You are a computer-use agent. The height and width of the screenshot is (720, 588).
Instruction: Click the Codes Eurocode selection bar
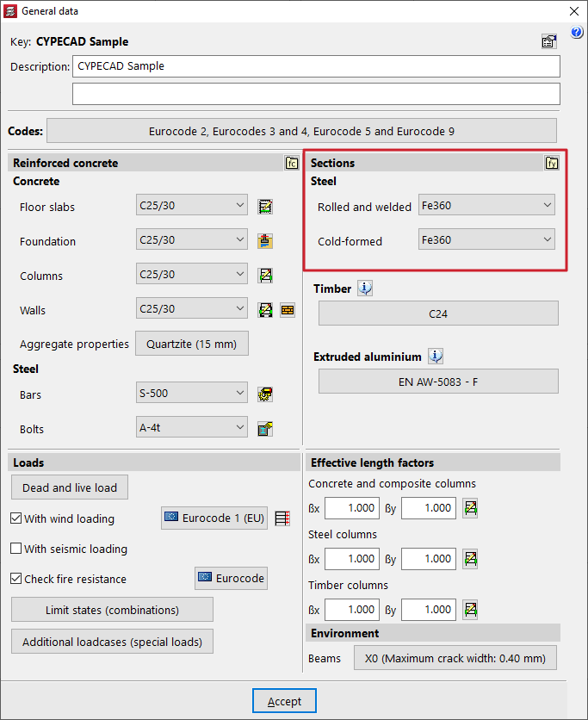[301, 131]
